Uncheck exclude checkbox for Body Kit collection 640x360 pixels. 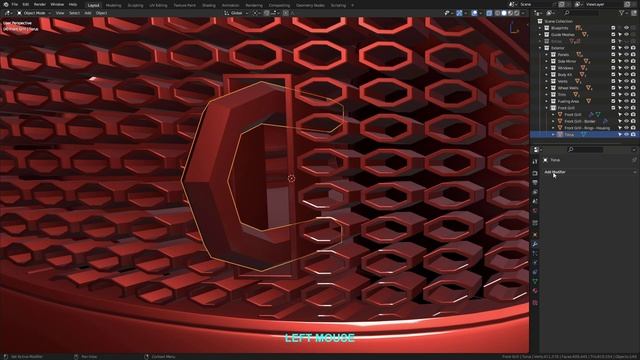pyautogui.click(x=613, y=75)
